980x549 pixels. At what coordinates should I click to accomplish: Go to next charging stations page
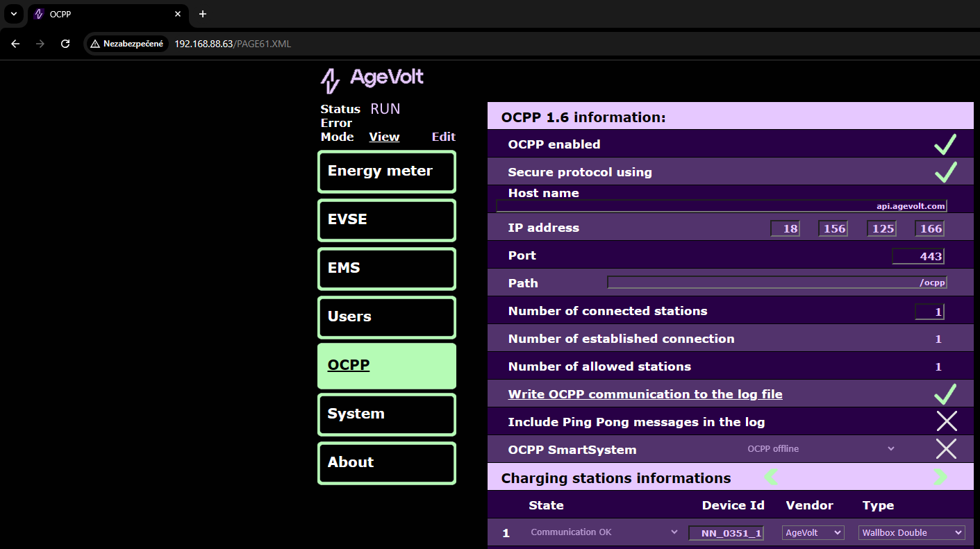(940, 477)
